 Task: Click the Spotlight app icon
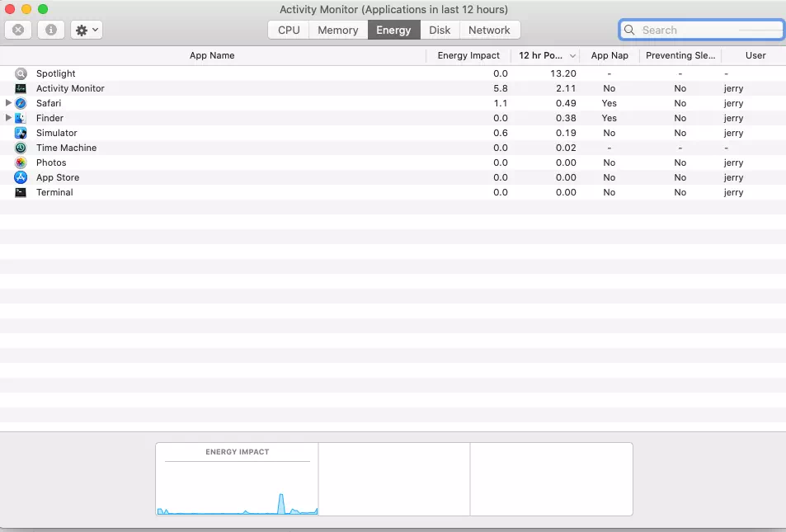click(21, 73)
